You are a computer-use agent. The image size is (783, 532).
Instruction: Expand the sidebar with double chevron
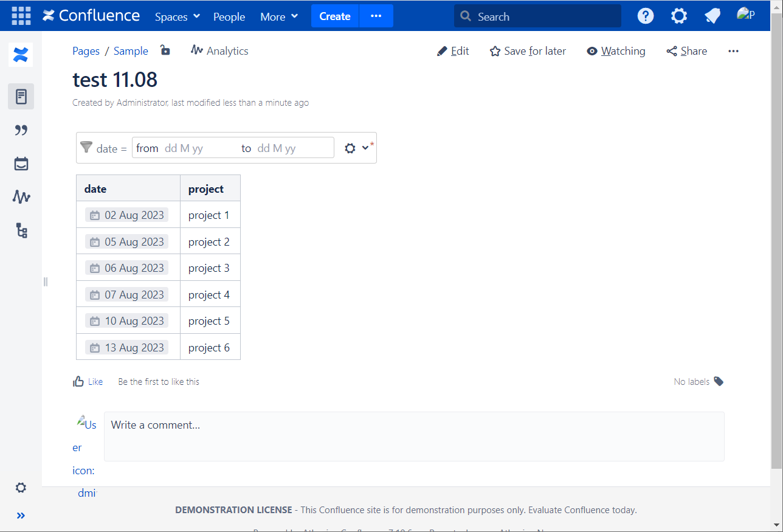21,516
